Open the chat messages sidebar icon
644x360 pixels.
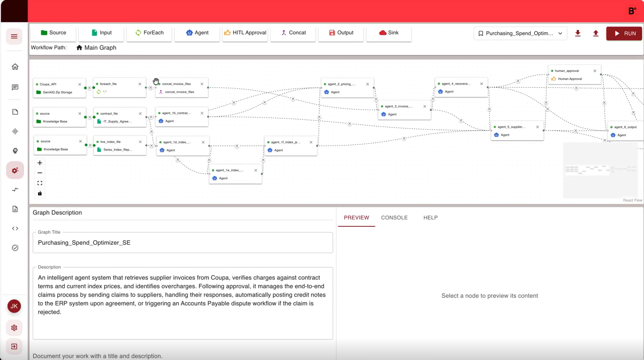(x=15, y=88)
